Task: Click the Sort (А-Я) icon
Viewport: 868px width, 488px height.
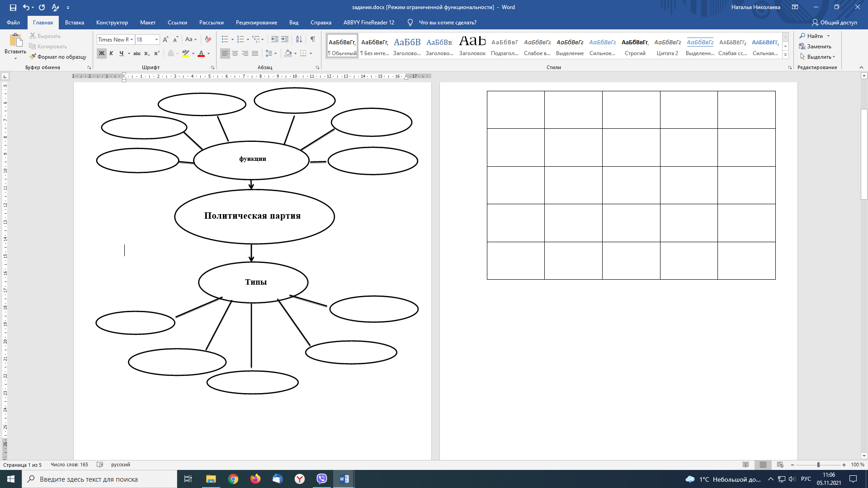Action: (x=299, y=39)
